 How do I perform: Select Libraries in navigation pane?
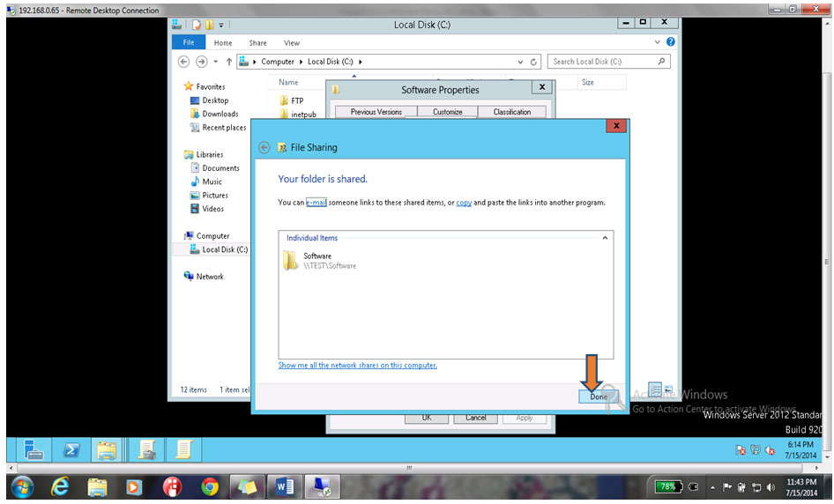[204, 155]
